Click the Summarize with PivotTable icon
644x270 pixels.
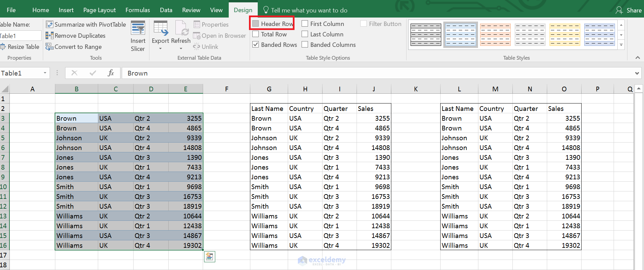click(50, 25)
